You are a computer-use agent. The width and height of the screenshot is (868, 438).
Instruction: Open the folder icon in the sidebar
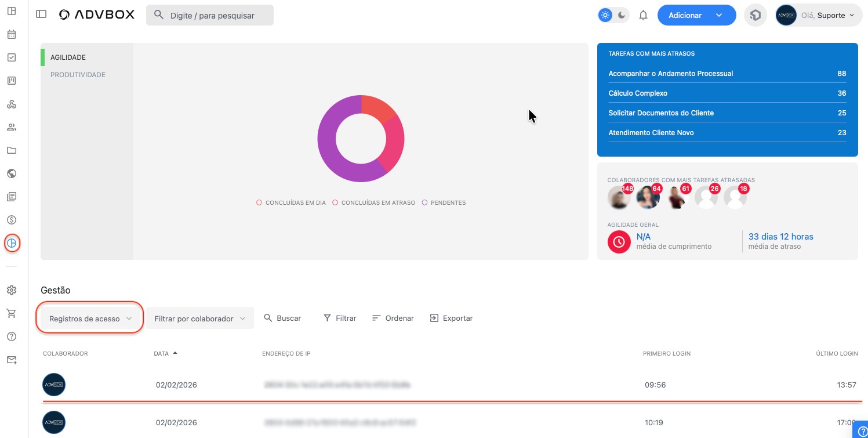[x=12, y=150]
